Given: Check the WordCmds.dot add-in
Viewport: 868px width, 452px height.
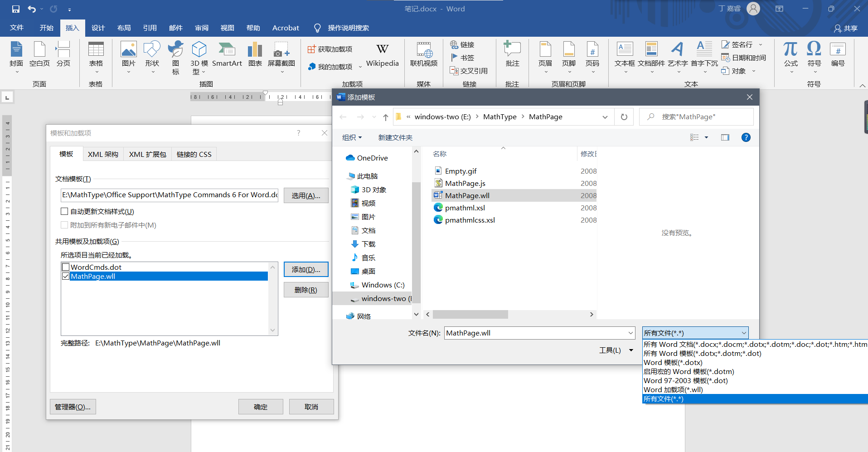Looking at the screenshot, I should (66, 267).
